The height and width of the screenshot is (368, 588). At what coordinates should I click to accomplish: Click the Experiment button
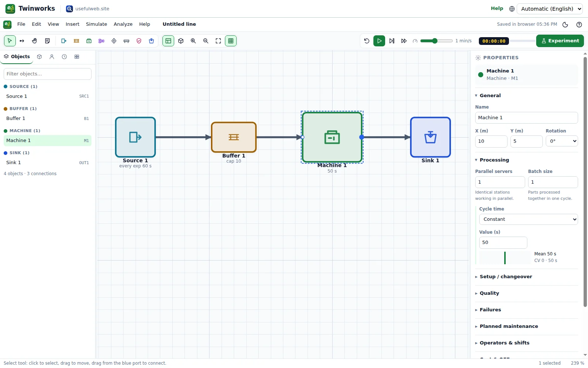(560, 41)
